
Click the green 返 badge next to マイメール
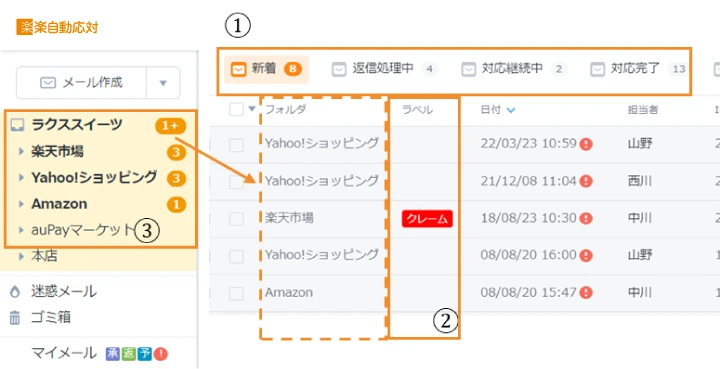tap(129, 353)
